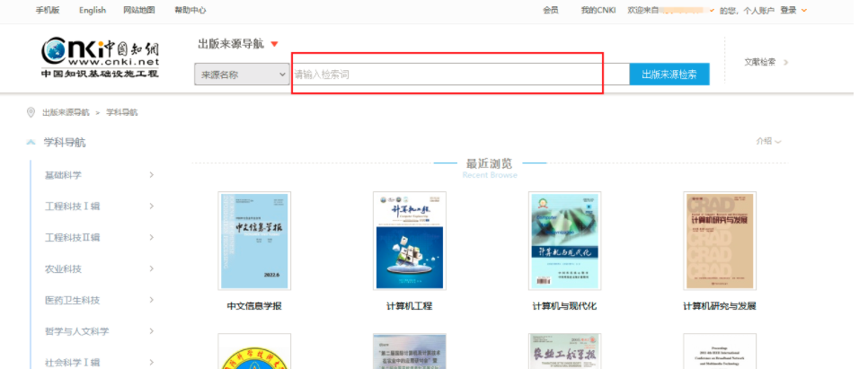The image size is (868, 369).
Task: Expand 介绍 section
Action: coord(768,141)
